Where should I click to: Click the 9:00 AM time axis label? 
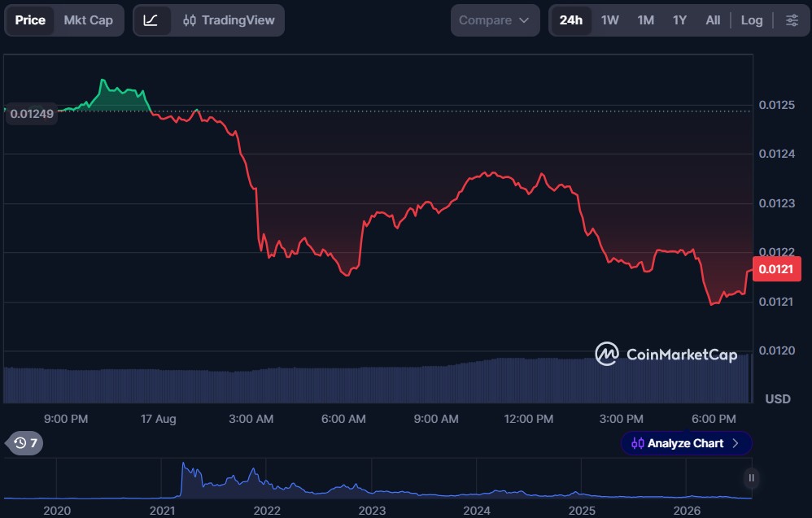pos(436,419)
